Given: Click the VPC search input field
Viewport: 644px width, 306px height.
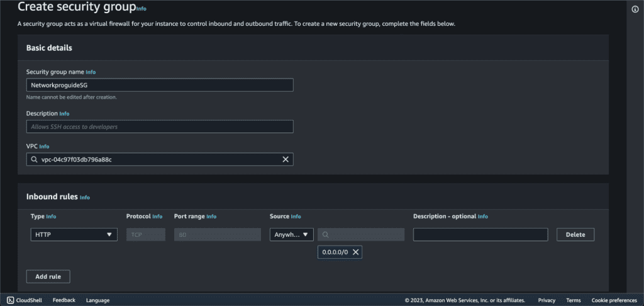Looking at the screenshot, I should (x=160, y=159).
